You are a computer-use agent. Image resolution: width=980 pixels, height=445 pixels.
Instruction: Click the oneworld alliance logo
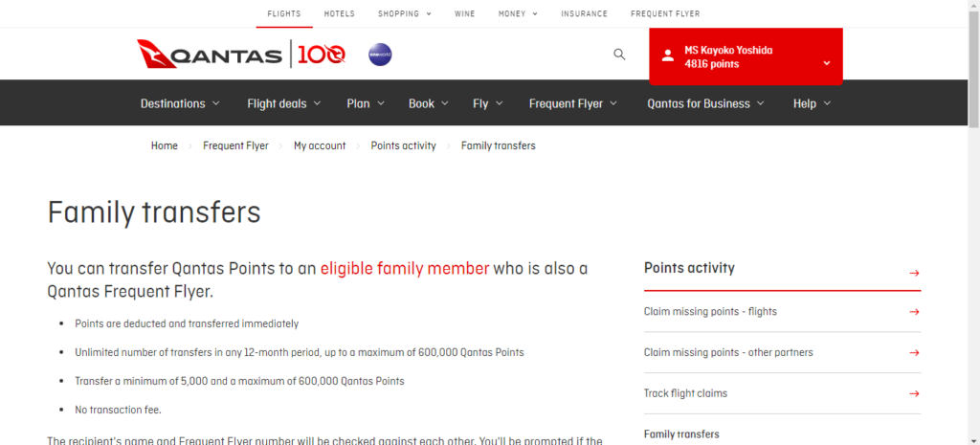coord(380,55)
